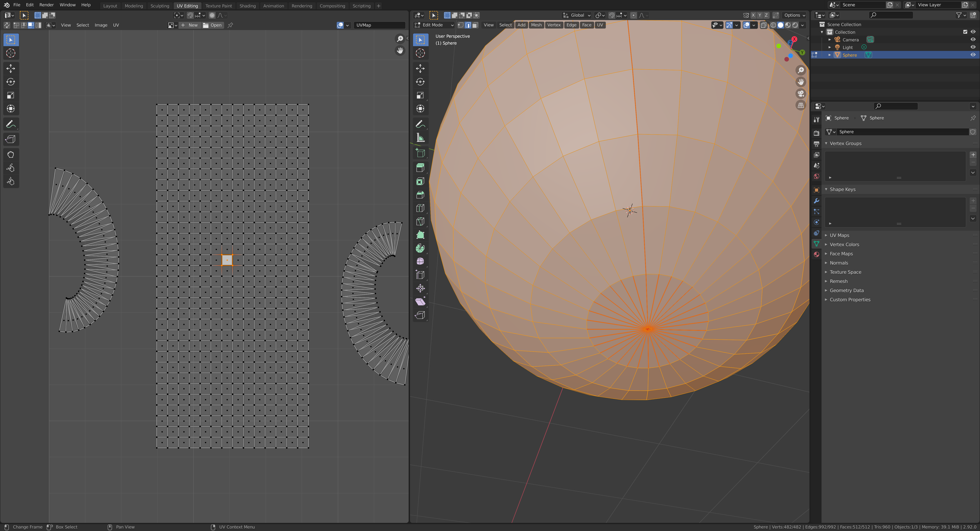Expand the UV Maps panel
Image resolution: width=980 pixels, height=531 pixels.
(839, 235)
